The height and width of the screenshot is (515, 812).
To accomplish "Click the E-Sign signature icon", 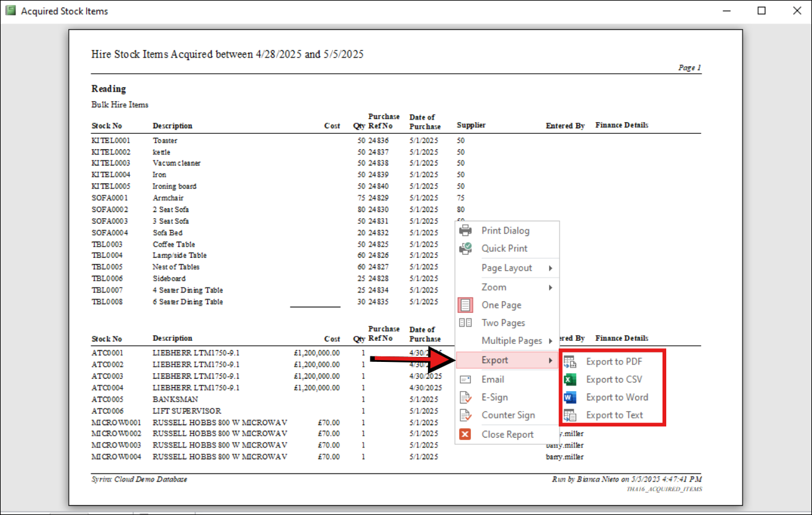I will (464, 397).
